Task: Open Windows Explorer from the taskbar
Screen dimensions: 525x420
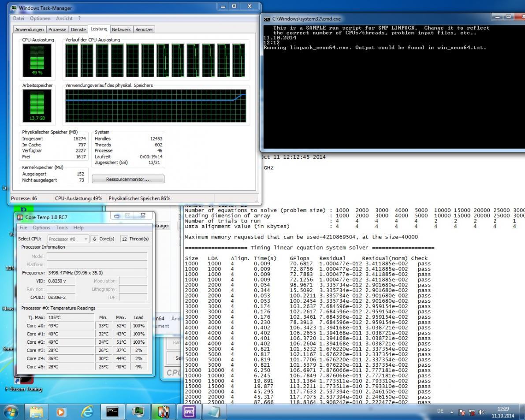Action: (x=37, y=412)
